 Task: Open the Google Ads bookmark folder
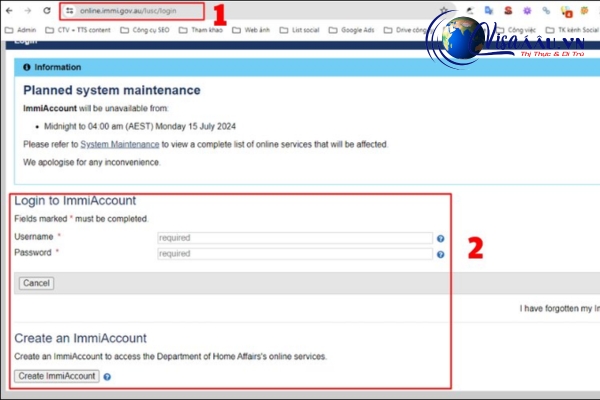[351, 30]
